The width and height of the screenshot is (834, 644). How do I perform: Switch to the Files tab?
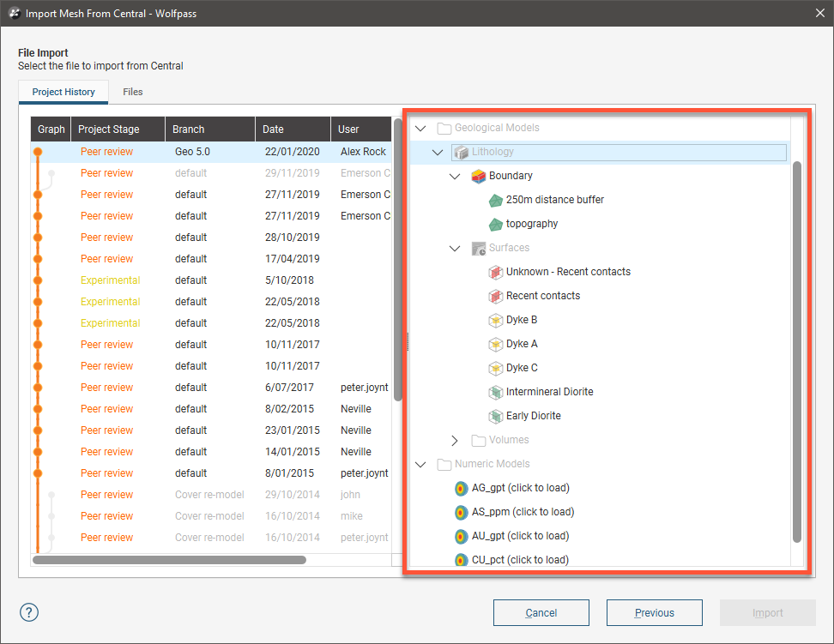132,92
